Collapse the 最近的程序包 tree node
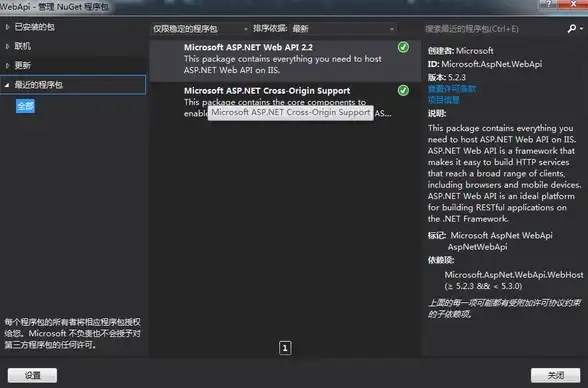 click(7, 85)
